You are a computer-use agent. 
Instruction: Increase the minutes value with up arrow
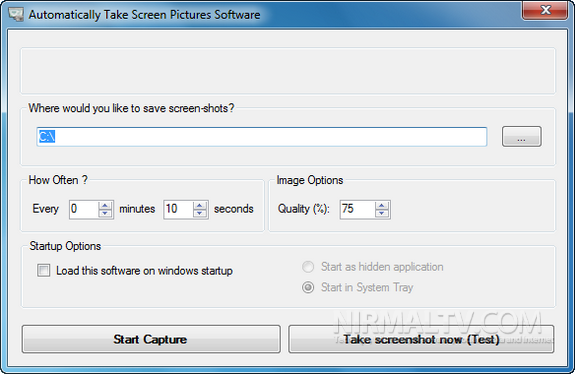pos(105,206)
